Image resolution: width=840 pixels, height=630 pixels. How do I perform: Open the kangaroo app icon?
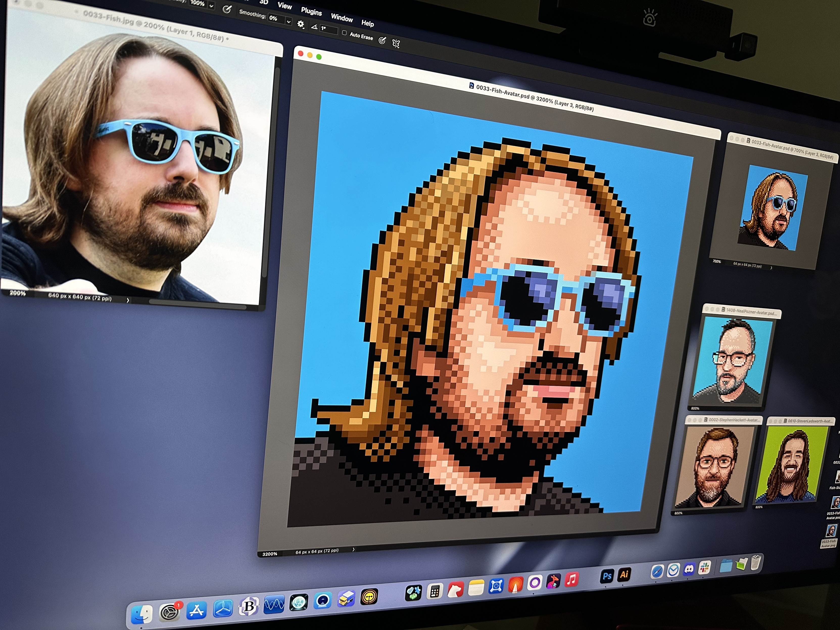(553, 581)
